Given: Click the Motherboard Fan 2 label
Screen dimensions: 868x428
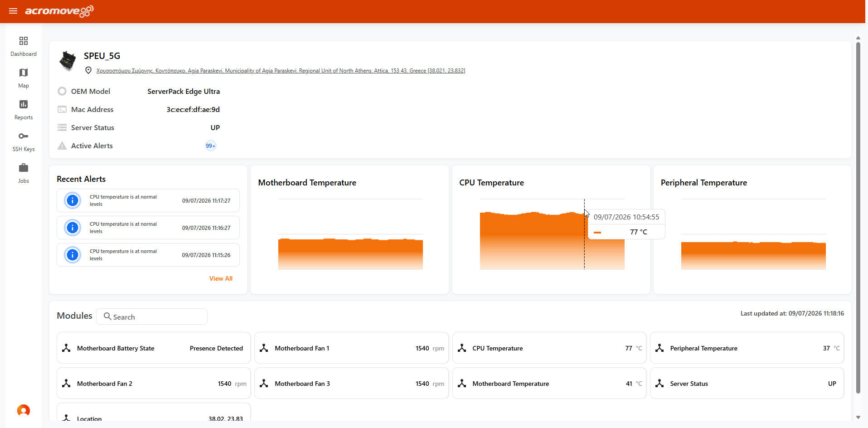Looking at the screenshot, I should coord(105,384).
